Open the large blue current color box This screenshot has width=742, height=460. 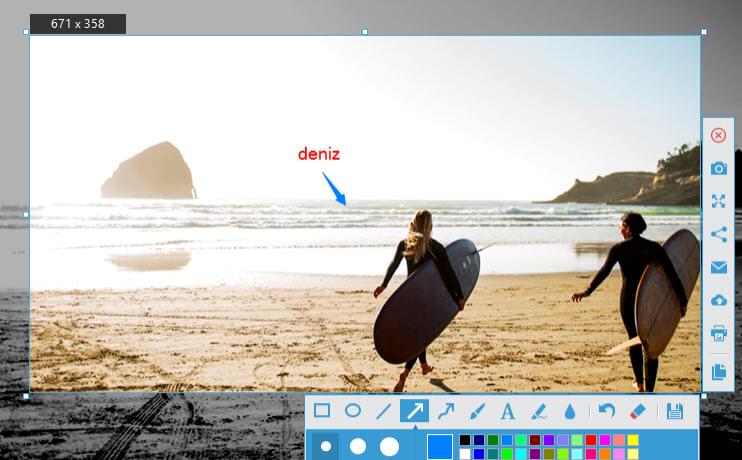click(x=440, y=446)
